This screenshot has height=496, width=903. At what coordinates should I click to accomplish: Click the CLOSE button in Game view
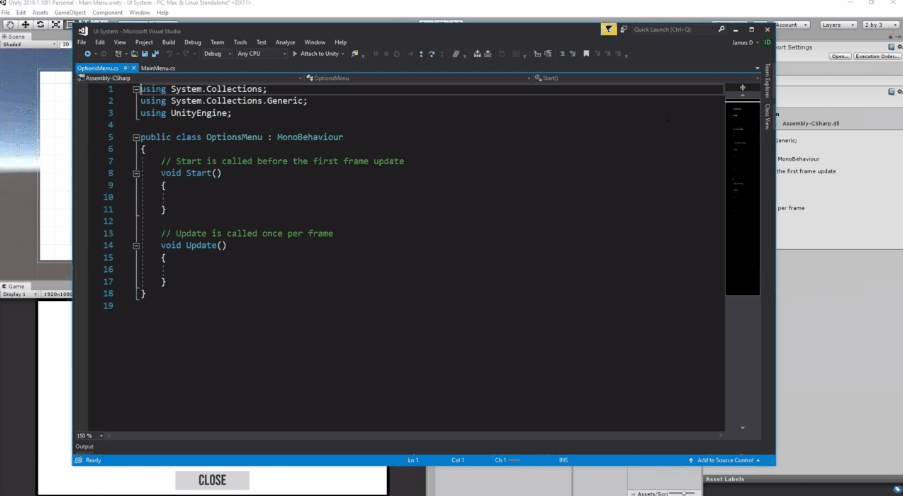point(213,480)
